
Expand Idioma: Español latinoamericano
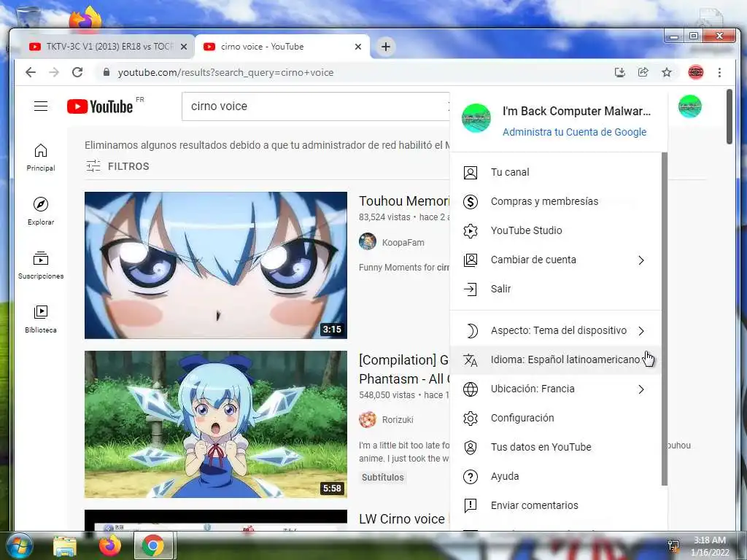556,359
